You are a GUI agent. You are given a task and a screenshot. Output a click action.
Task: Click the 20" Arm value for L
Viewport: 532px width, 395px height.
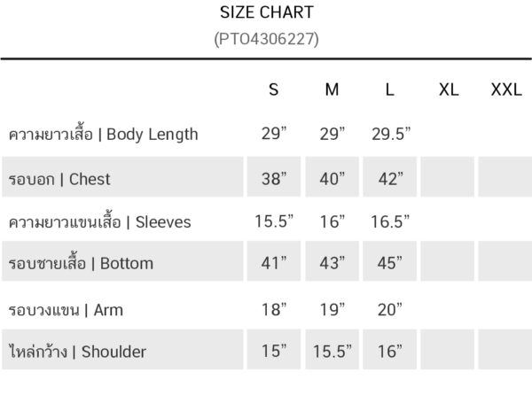click(x=390, y=310)
